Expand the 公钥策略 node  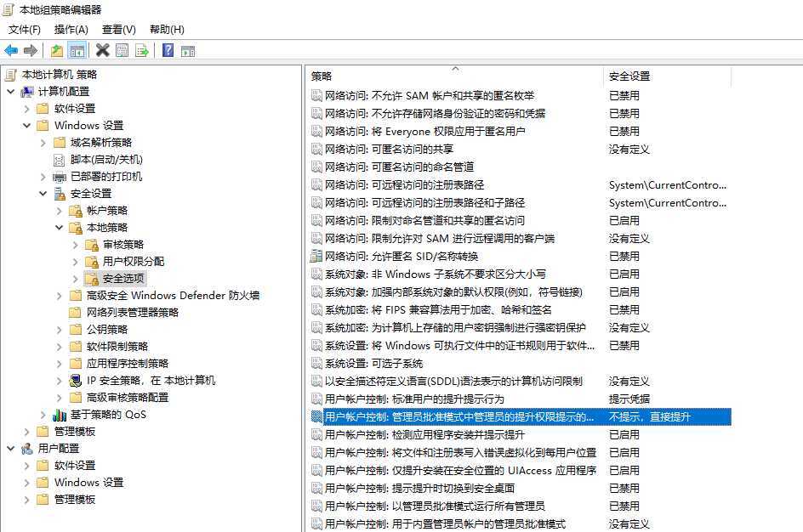[60, 330]
